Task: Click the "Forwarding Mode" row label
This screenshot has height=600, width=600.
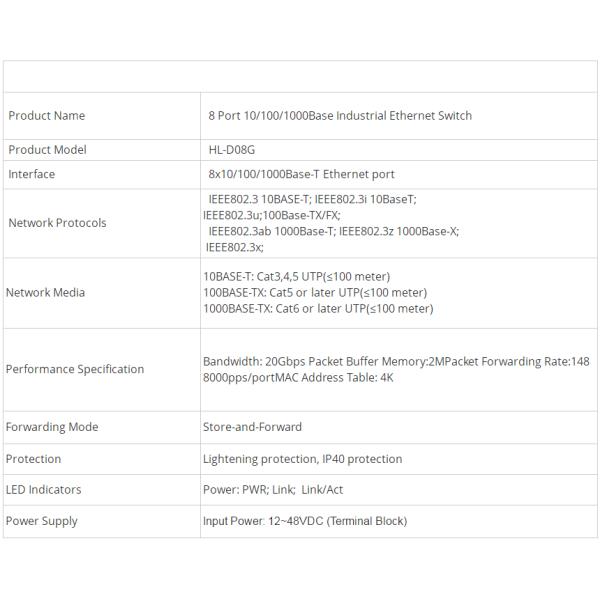Action: pos(52,427)
